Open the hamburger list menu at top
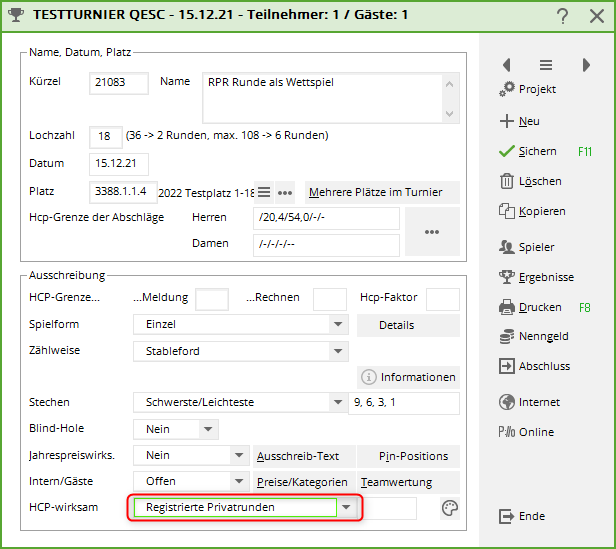Viewport: 616px width, 549px height. click(x=546, y=65)
